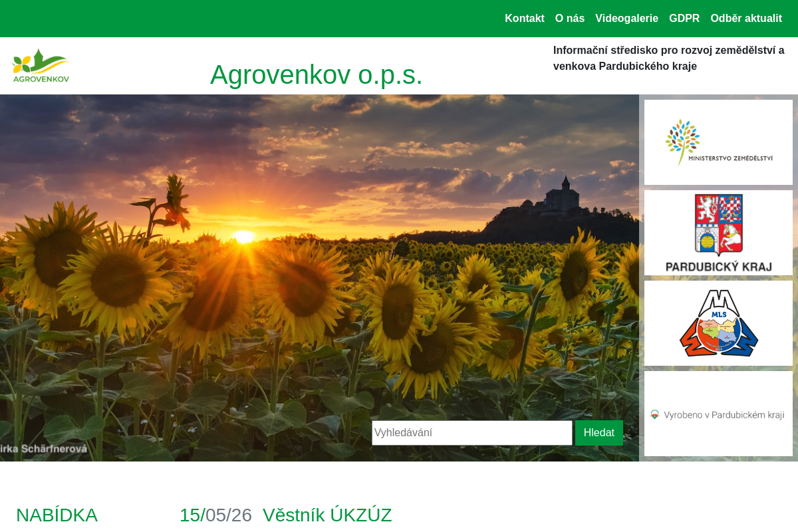Open Odběr aktualit subscription page
This screenshot has width=798, height=532.
(746, 19)
